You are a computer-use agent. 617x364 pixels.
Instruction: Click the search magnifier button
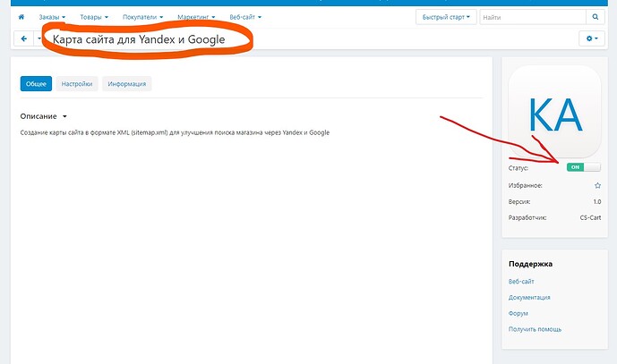pos(595,17)
